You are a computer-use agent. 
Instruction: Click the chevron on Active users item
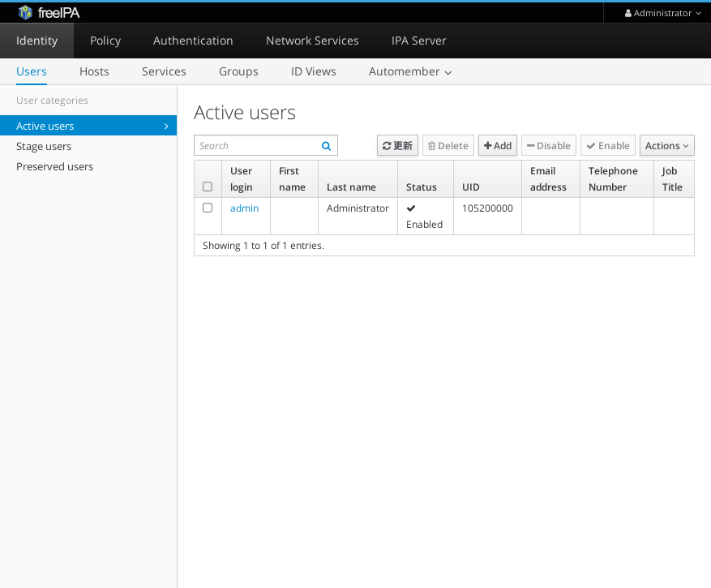tap(166, 127)
